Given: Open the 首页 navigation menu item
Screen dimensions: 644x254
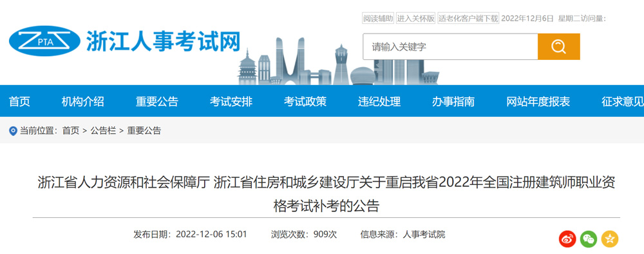Looking at the screenshot, I should [20, 101].
